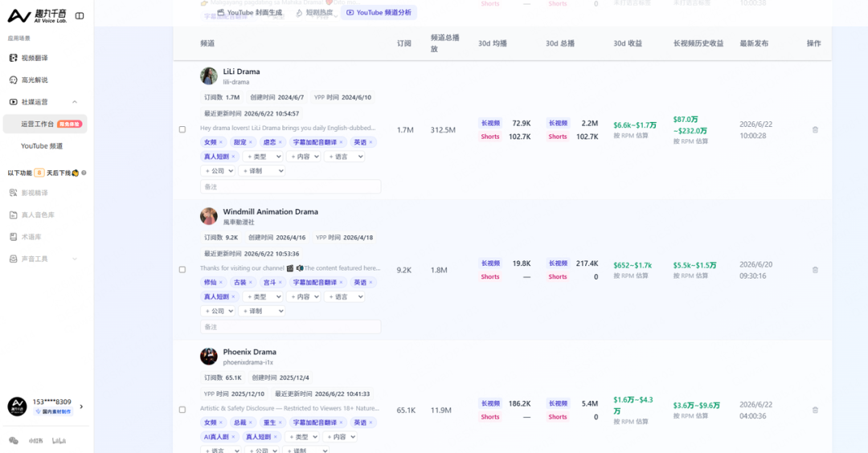The image size is (868, 453).
Task: Remove the 总裁 tag from Phoenix Drama
Action: 250,422
